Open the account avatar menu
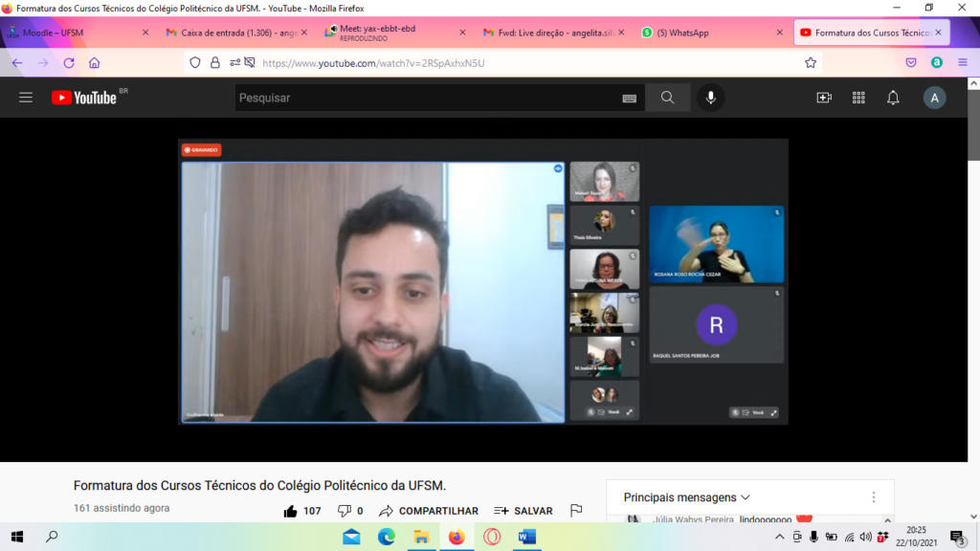This screenshot has height=551, width=980. tap(934, 98)
